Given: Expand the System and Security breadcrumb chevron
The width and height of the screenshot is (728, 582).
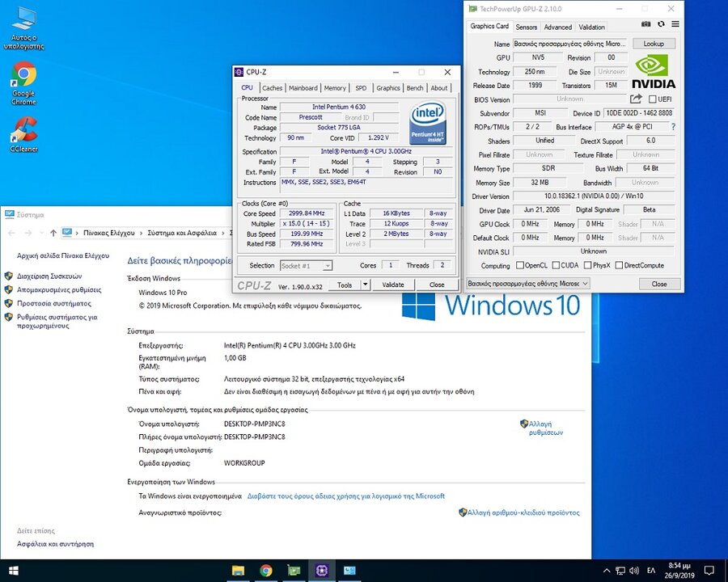Looking at the screenshot, I should [223, 233].
